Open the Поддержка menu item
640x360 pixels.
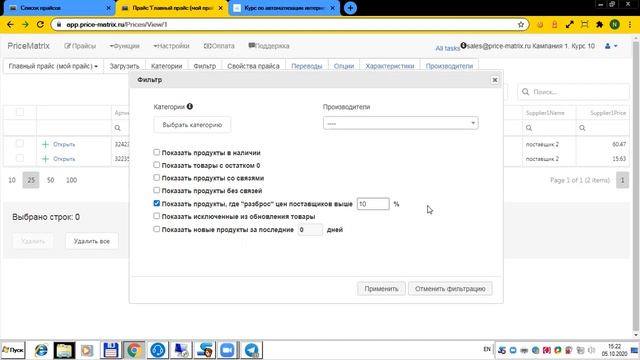[269, 46]
